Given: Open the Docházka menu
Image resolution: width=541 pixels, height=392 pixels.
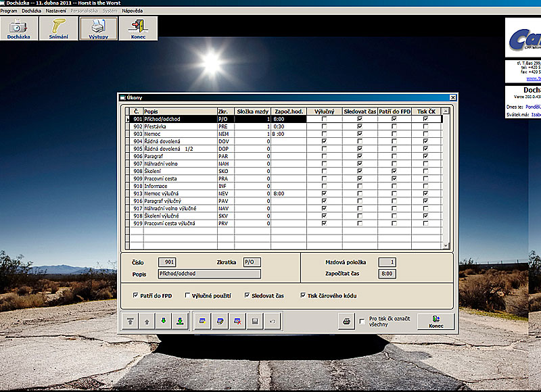Looking at the screenshot, I should (31, 11).
